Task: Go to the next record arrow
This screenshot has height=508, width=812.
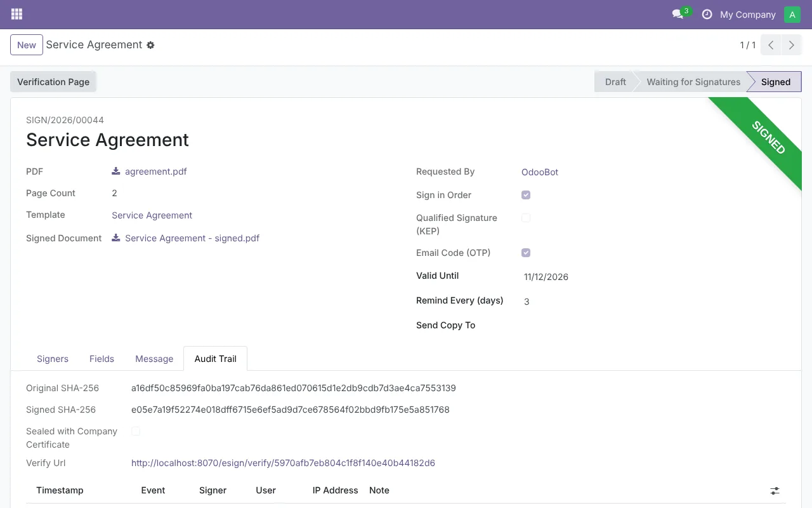Action: tap(792, 45)
